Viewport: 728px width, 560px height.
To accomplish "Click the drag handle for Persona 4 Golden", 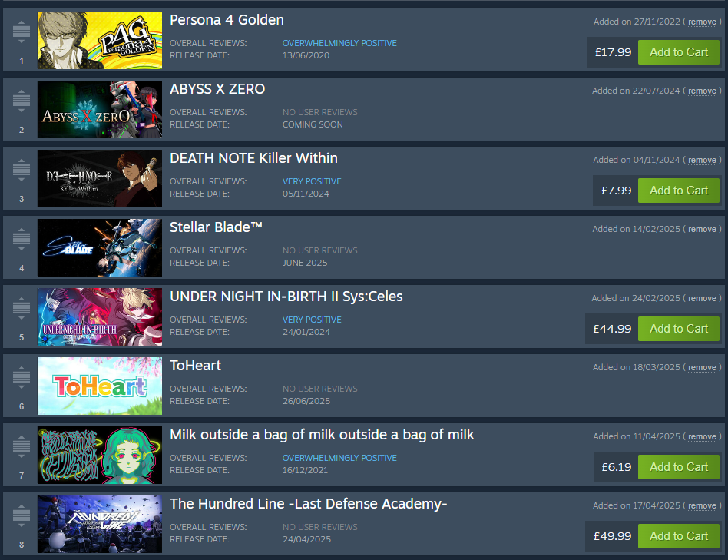I will coord(22,31).
